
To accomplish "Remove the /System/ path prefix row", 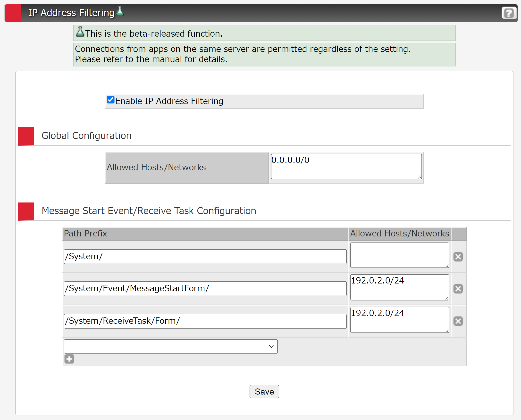I will [458, 256].
